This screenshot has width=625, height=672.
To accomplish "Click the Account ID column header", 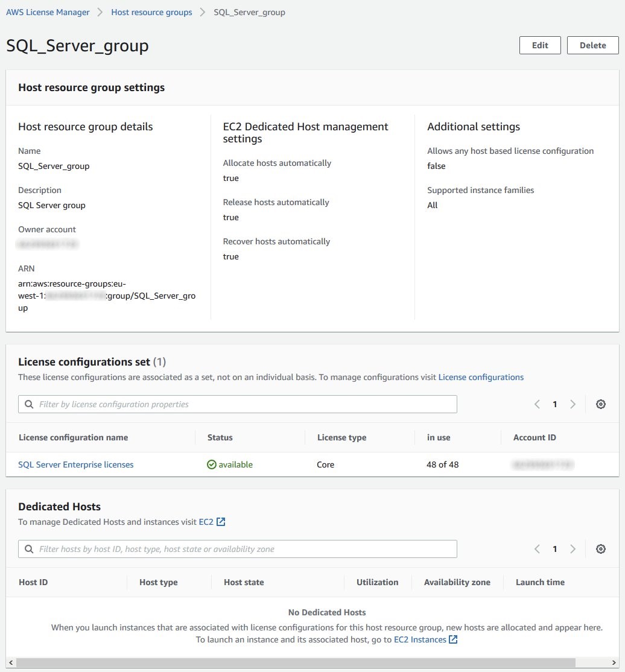I will click(535, 437).
